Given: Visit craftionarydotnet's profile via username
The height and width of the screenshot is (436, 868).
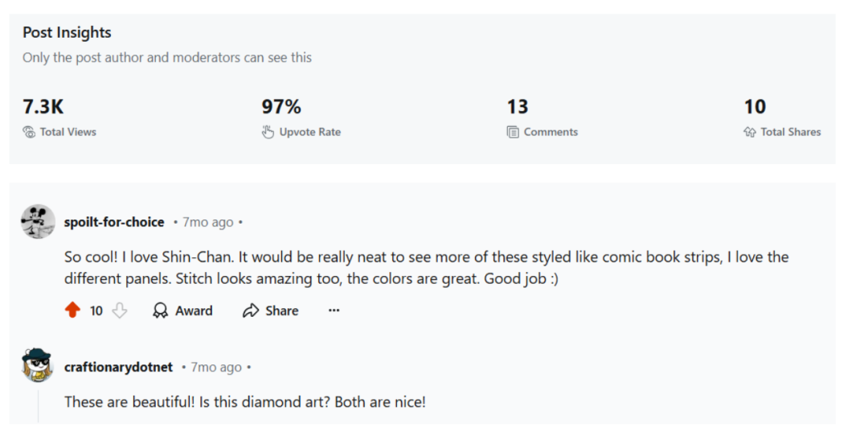Looking at the screenshot, I should point(118,367).
